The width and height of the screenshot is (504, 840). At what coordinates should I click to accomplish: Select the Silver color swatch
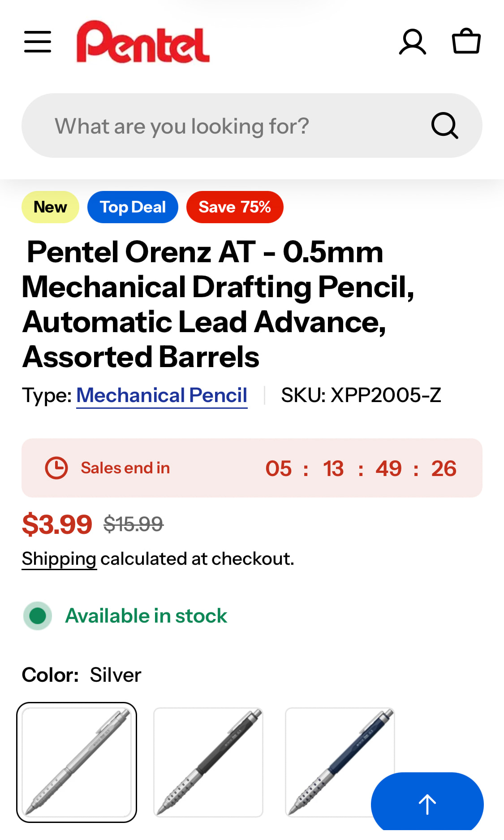pyautogui.click(x=77, y=762)
